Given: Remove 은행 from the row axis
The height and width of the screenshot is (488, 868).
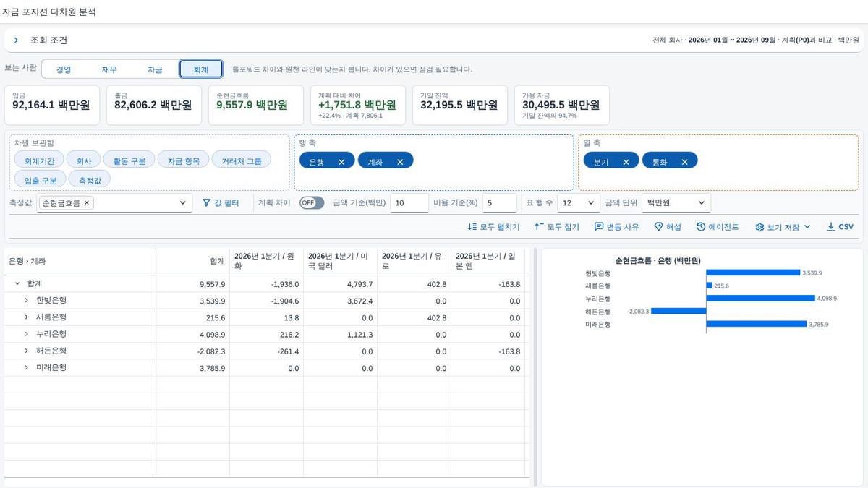Looking at the screenshot, I should [x=341, y=162].
